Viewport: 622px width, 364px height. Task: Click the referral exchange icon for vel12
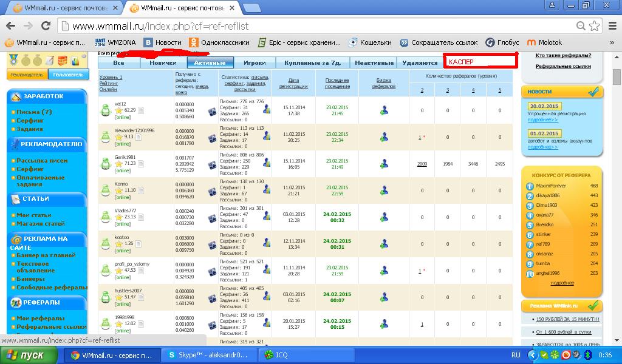pos(384,111)
